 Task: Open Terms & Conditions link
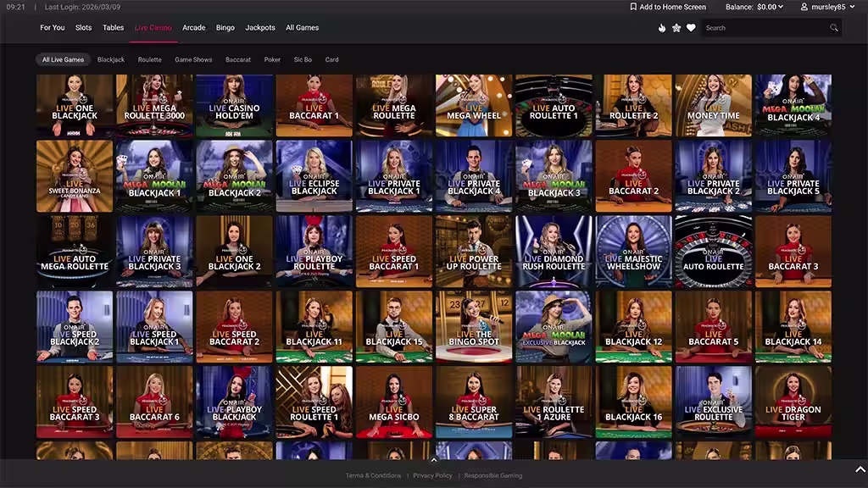click(x=373, y=475)
